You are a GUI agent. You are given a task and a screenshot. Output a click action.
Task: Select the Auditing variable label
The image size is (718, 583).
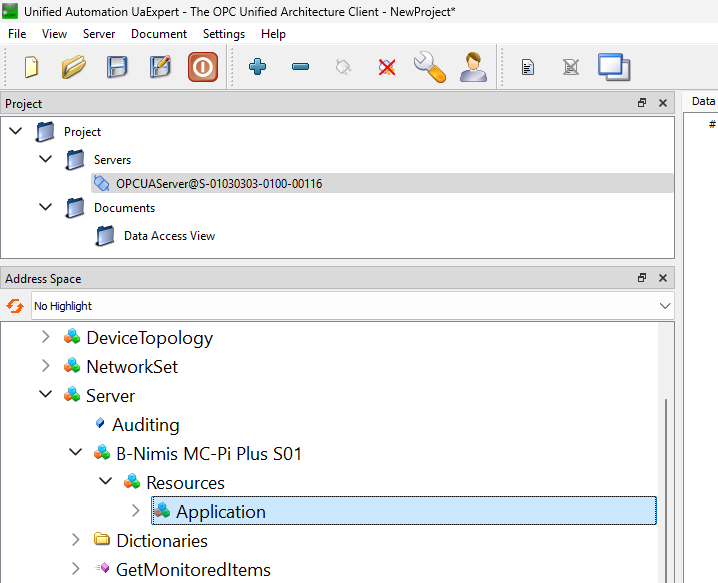[146, 425]
